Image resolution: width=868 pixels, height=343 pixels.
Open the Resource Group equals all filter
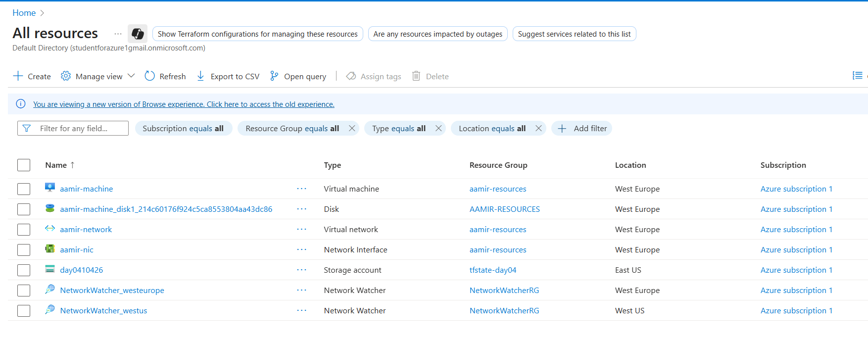292,128
